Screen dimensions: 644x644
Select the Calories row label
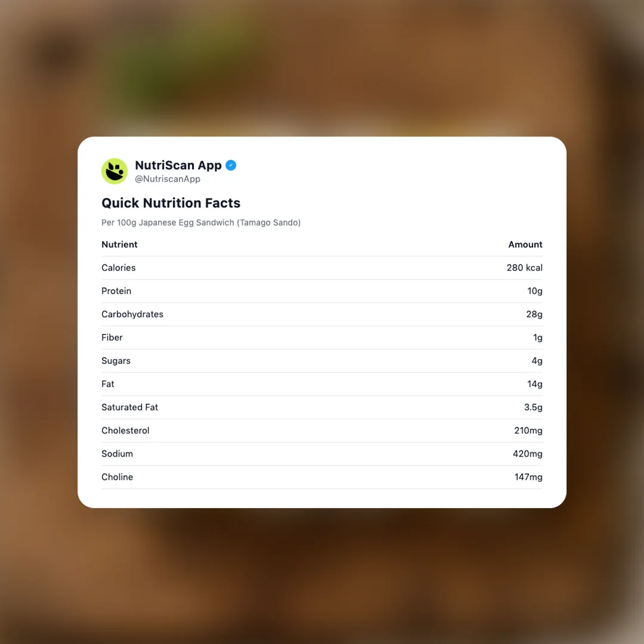118,268
